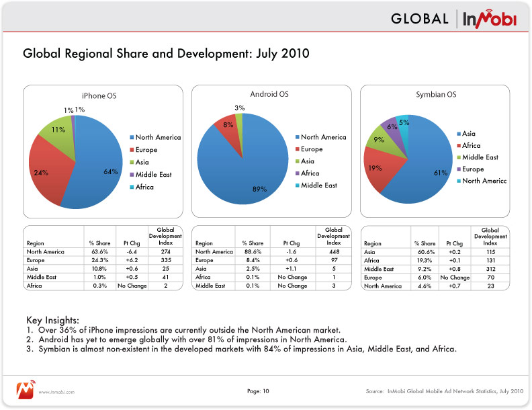Click the 0.3% Africa share cell in iPhone table
This screenshot has height=410, width=532.
coord(99,286)
